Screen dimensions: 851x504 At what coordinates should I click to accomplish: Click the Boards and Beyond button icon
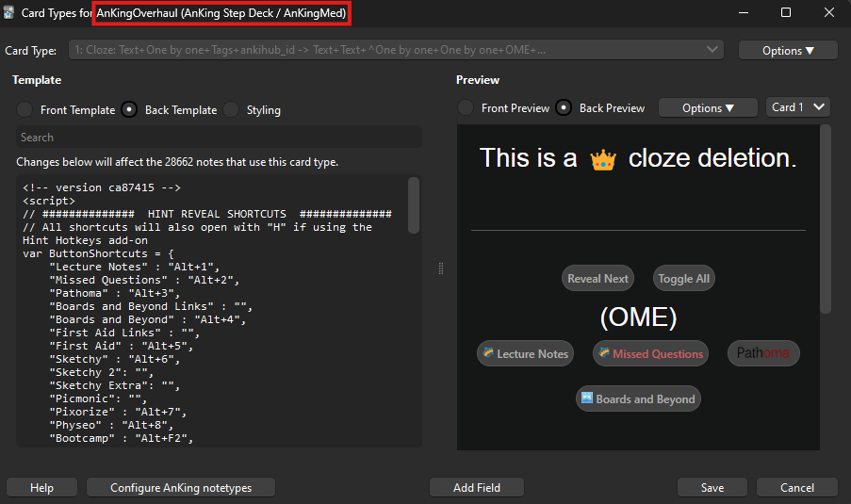point(587,398)
